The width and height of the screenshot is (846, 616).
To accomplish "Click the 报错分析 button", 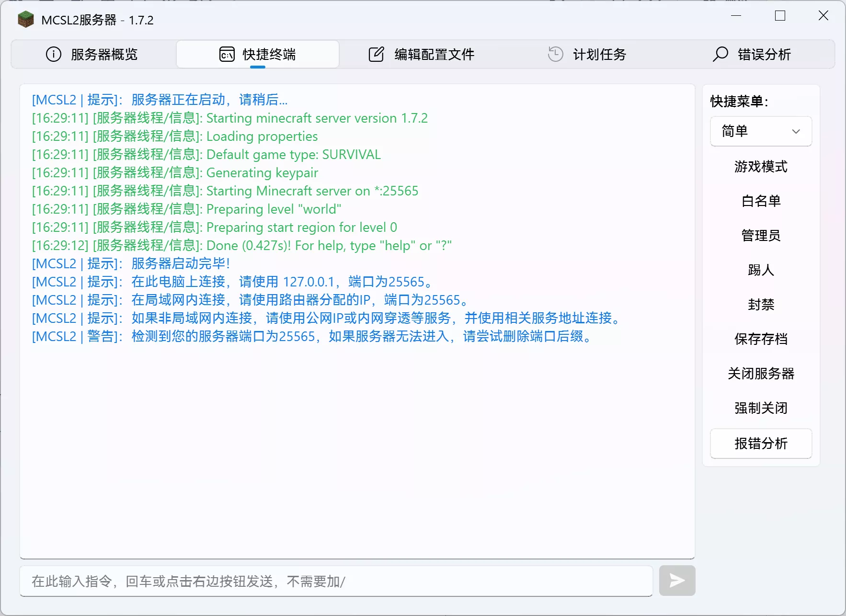I will tap(761, 444).
